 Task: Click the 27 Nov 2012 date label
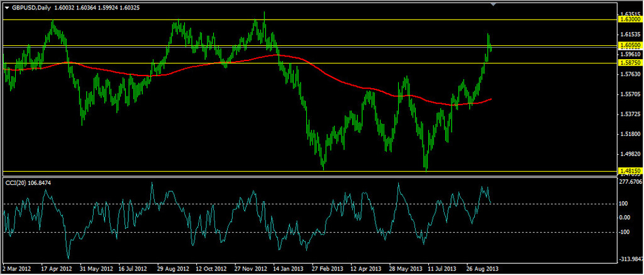click(250, 269)
